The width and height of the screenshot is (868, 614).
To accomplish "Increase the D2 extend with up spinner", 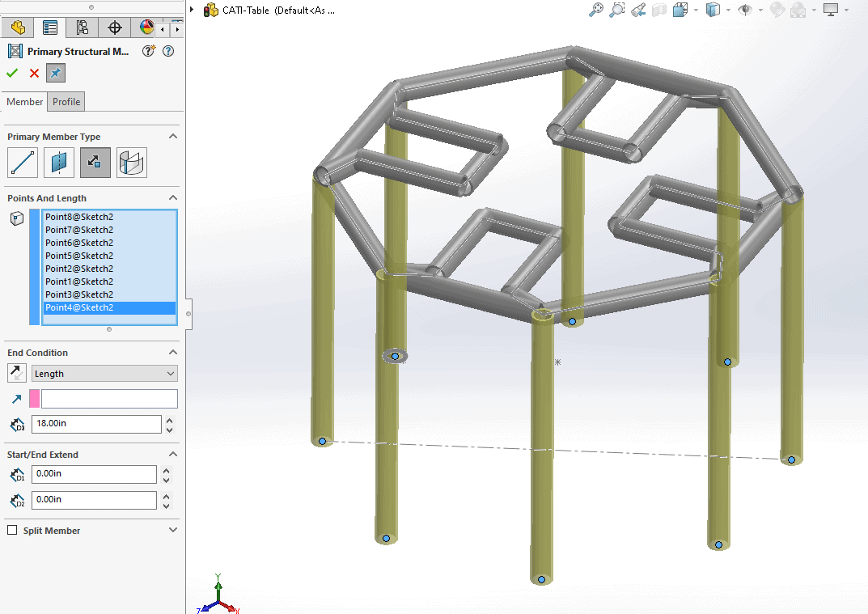I will click(x=166, y=496).
